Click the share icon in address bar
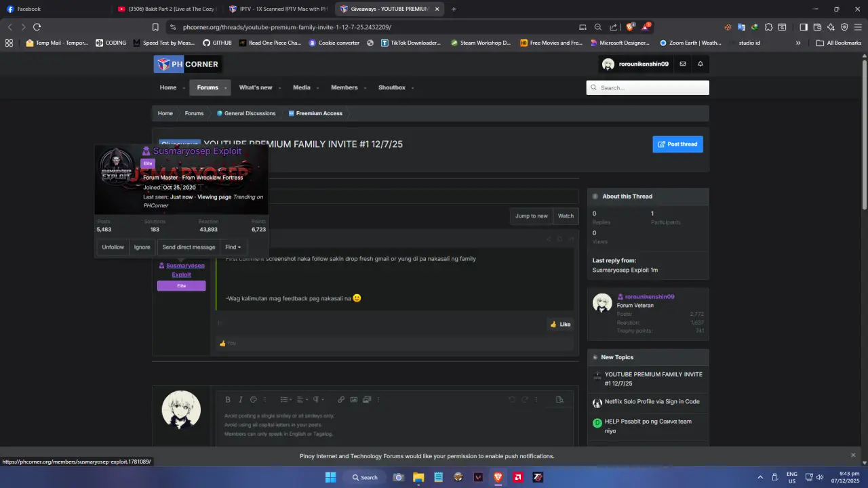The height and width of the screenshot is (488, 868). coord(614,27)
